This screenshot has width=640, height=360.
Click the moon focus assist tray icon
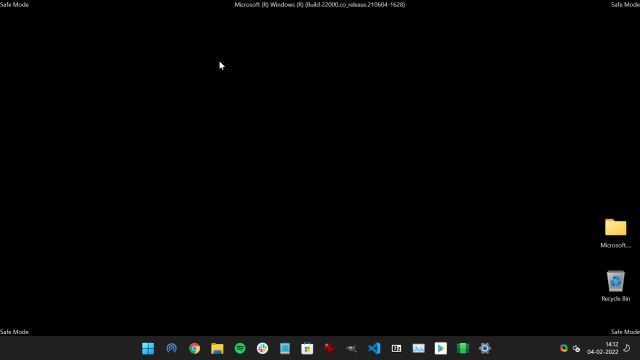point(627,348)
